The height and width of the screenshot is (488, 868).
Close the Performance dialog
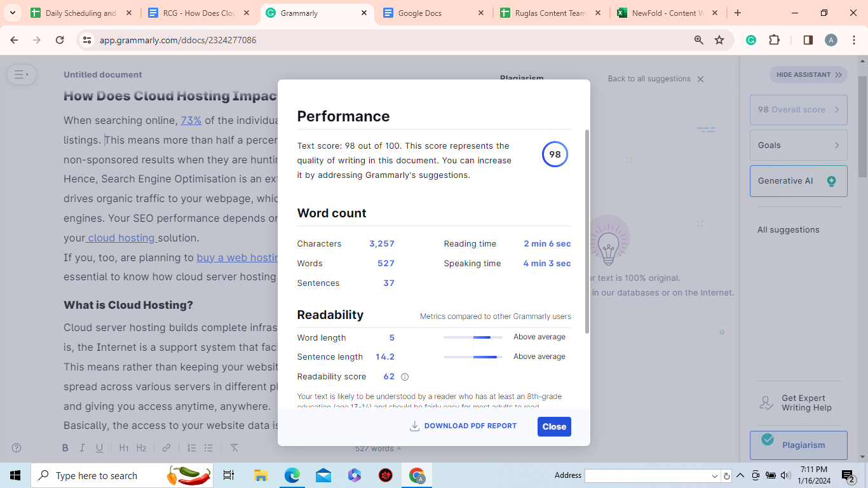click(x=554, y=426)
